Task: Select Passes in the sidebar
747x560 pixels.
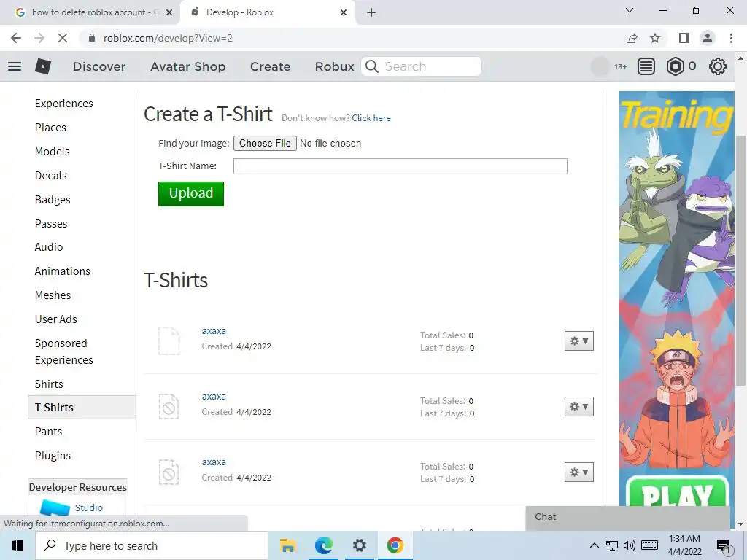Action: pyautogui.click(x=51, y=224)
